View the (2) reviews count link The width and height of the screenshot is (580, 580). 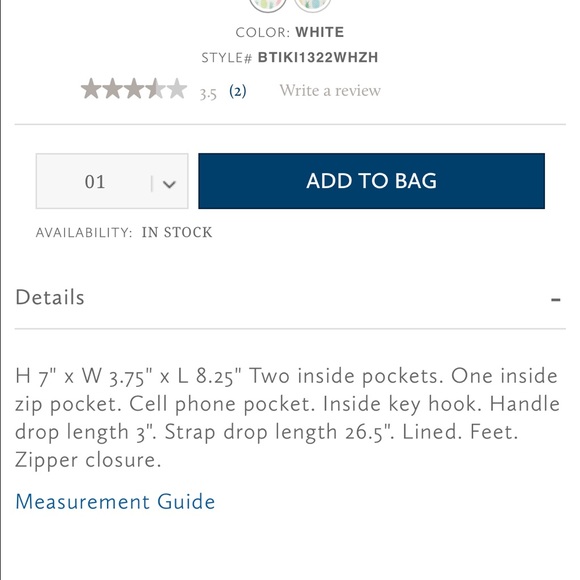(237, 91)
